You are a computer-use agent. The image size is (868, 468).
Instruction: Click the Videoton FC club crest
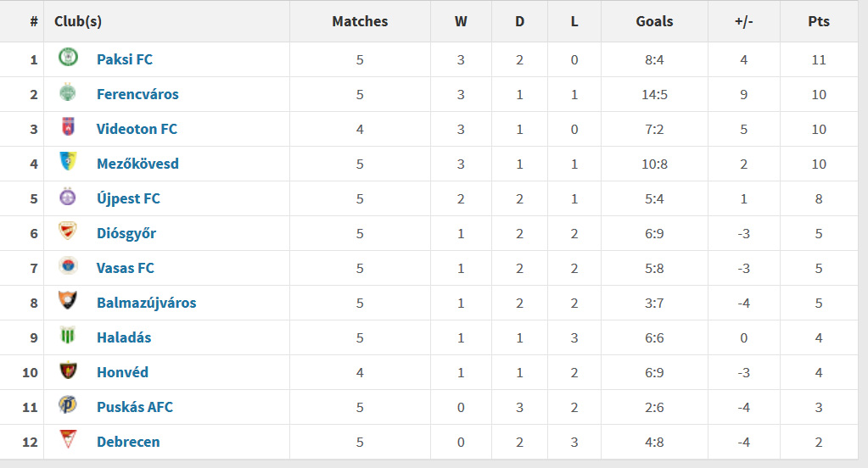point(68,127)
